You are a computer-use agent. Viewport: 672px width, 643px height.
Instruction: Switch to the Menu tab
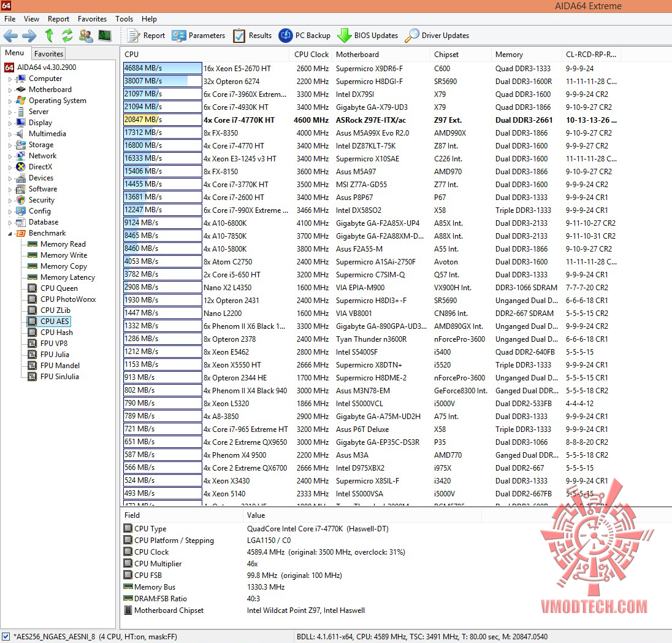15,53
